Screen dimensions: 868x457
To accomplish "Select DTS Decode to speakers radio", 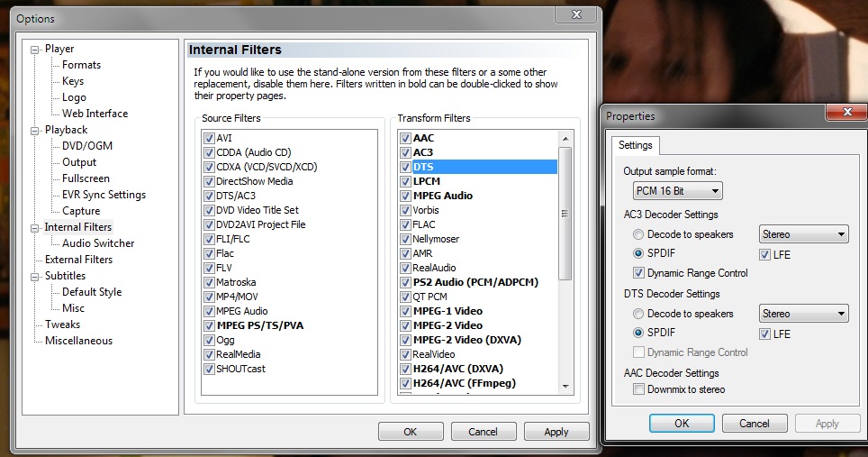I will click(x=638, y=314).
